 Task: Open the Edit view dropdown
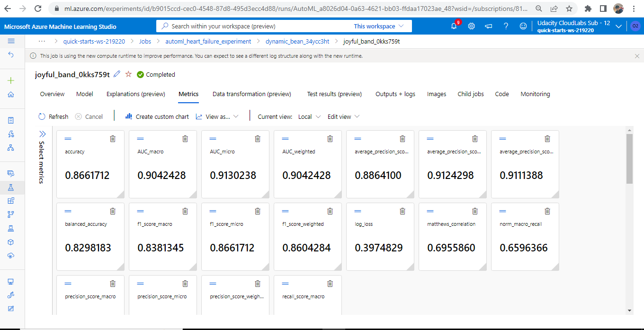pos(343,116)
